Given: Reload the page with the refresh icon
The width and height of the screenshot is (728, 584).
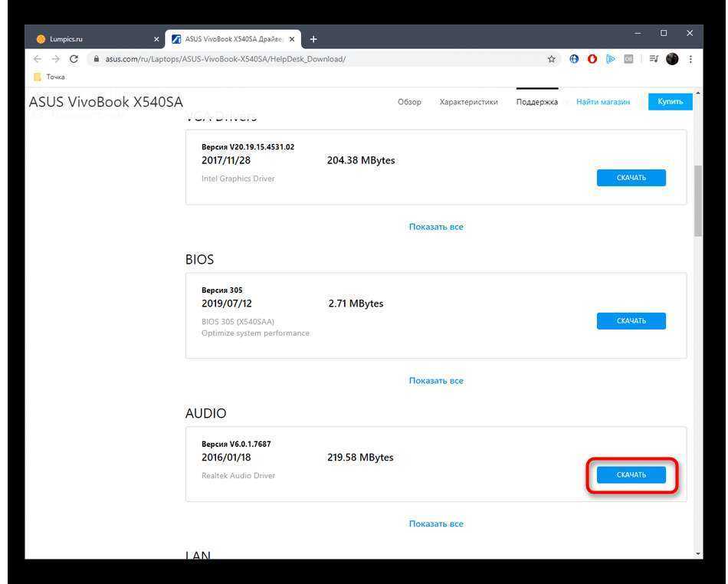Looking at the screenshot, I should coord(74,59).
